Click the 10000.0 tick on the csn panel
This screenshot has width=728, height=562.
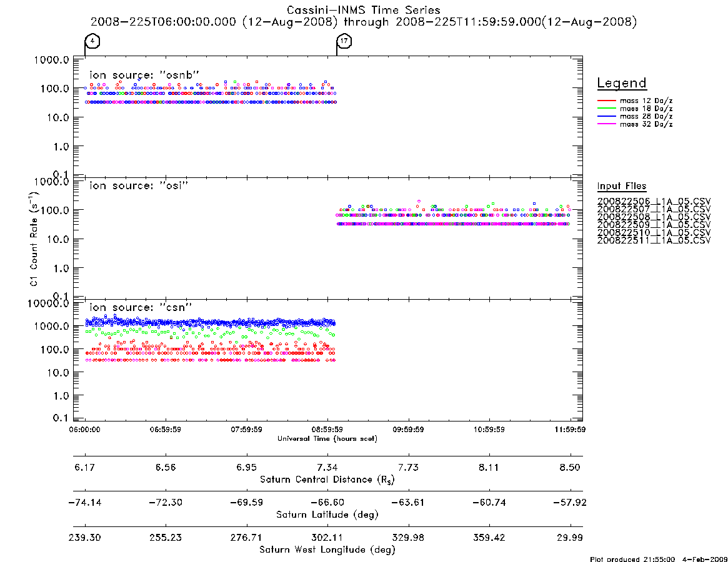point(48,303)
